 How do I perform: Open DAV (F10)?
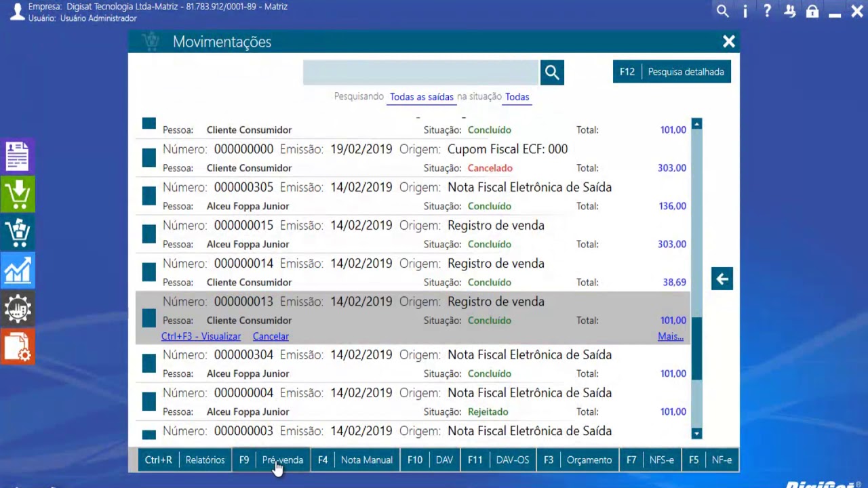[430, 460]
